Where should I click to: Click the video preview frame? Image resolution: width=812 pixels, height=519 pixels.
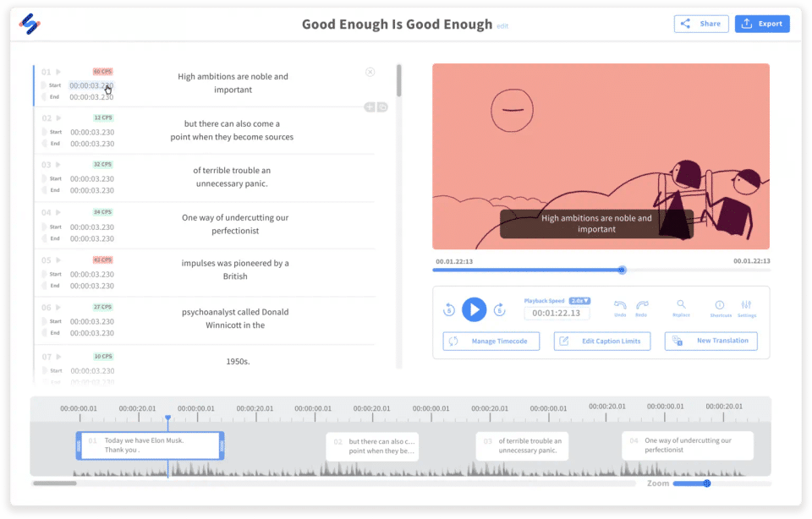(601, 156)
